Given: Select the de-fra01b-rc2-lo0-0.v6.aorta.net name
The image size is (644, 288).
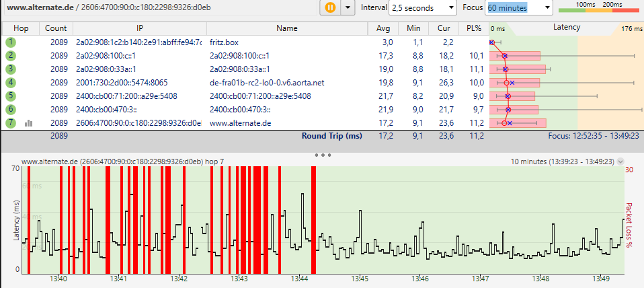Looking at the screenshot, I should coord(267,83).
